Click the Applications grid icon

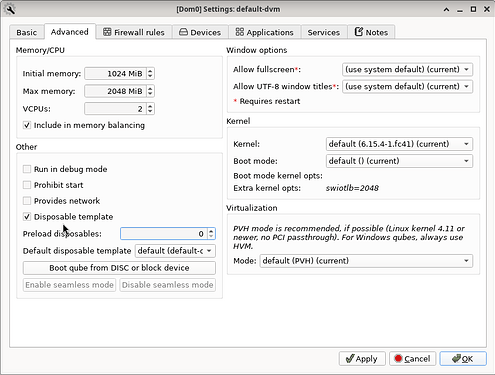tap(240, 32)
